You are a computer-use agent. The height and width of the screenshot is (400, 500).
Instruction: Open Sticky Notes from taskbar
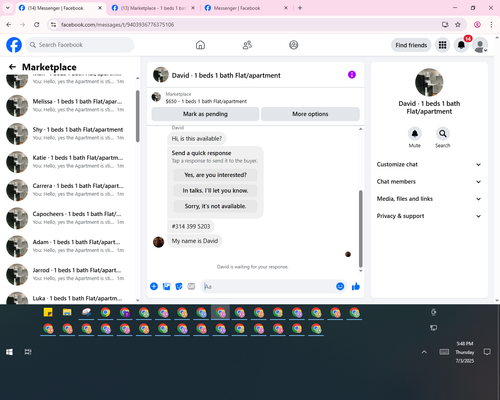48,313
